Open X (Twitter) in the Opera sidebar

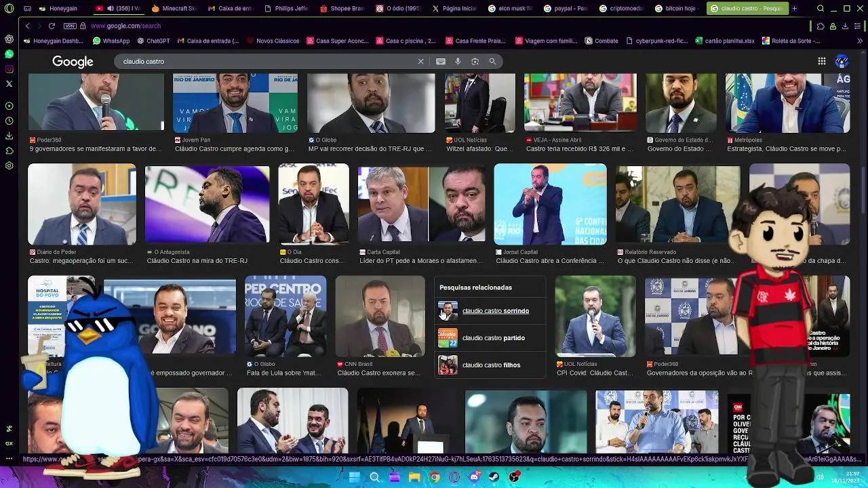click(9, 83)
